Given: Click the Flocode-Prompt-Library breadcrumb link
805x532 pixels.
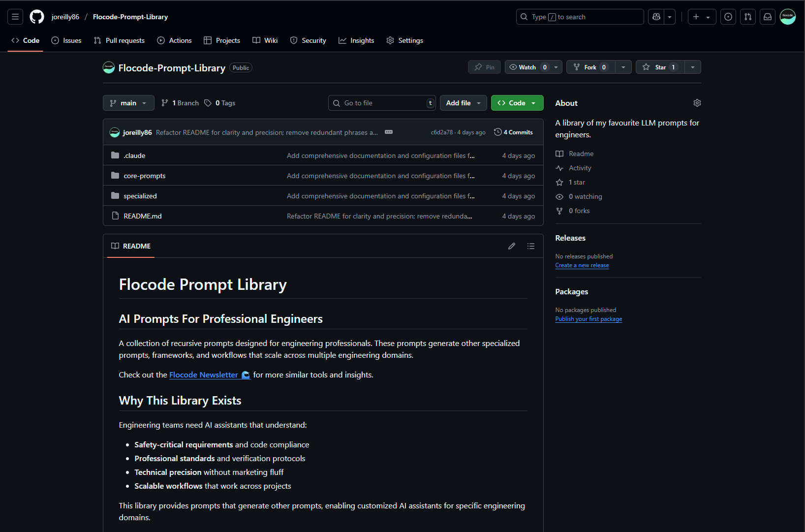Looking at the screenshot, I should [x=130, y=17].
